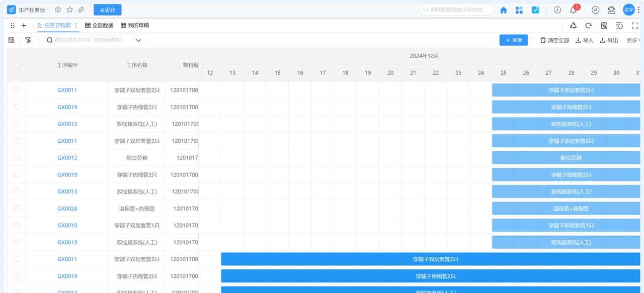The width and height of the screenshot is (644, 293).
Task: Tick the select-all checkbox in table header
Action: (x=17, y=65)
